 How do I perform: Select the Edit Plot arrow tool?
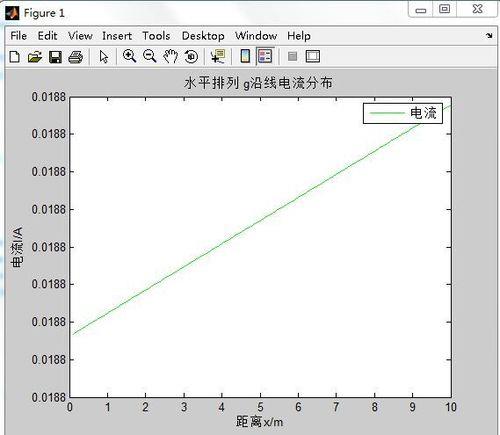point(104,57)
